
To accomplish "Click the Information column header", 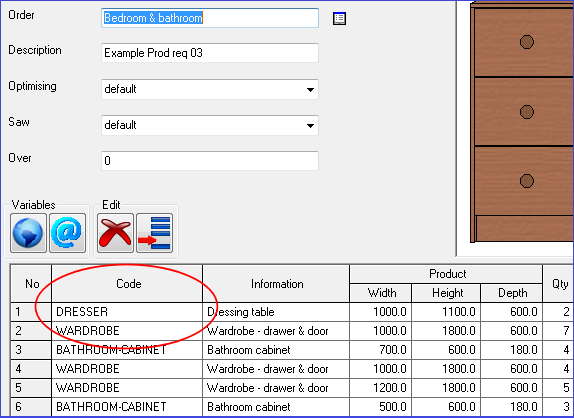I will click(x=276, y=284).
